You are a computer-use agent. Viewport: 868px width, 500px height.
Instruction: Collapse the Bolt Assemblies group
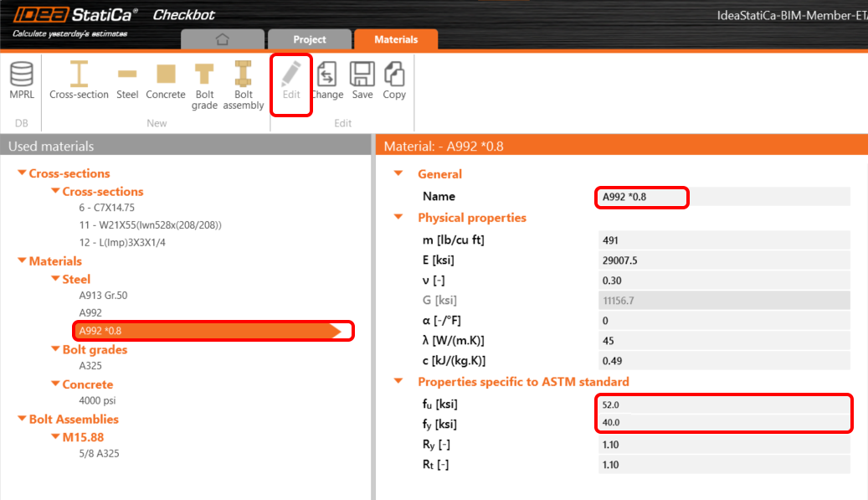coord(22,419)
